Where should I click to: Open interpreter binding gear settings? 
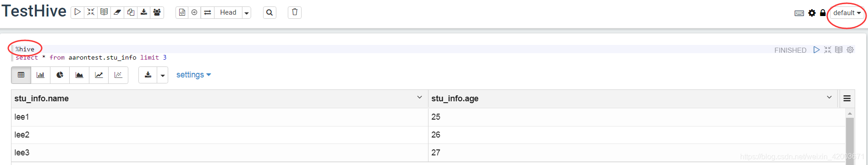click(x=812, y=13)
